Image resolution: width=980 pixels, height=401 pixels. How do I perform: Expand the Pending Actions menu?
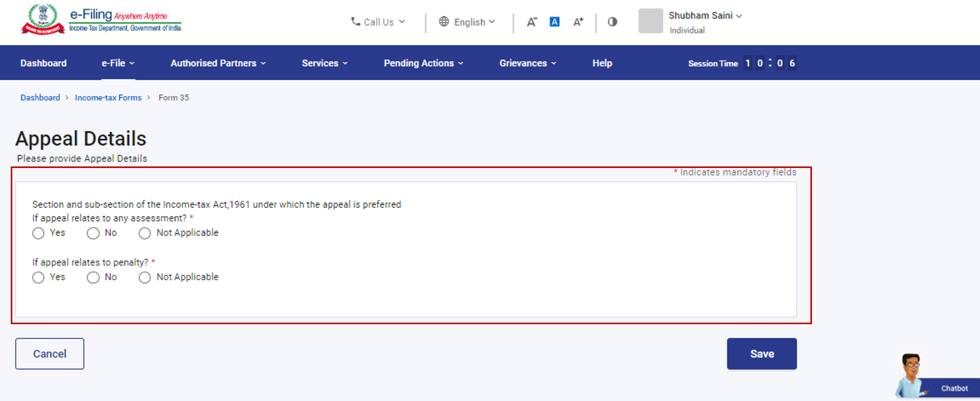click(x=423, y=63)
